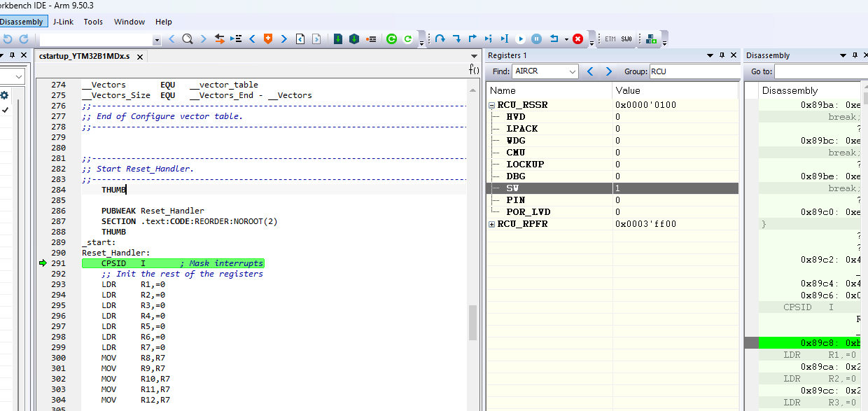The width and height of the screenshot is (868, 411).
Task: Click the RCU_RSSR value 0x0000'0100
Action: [x=645, y=105]
